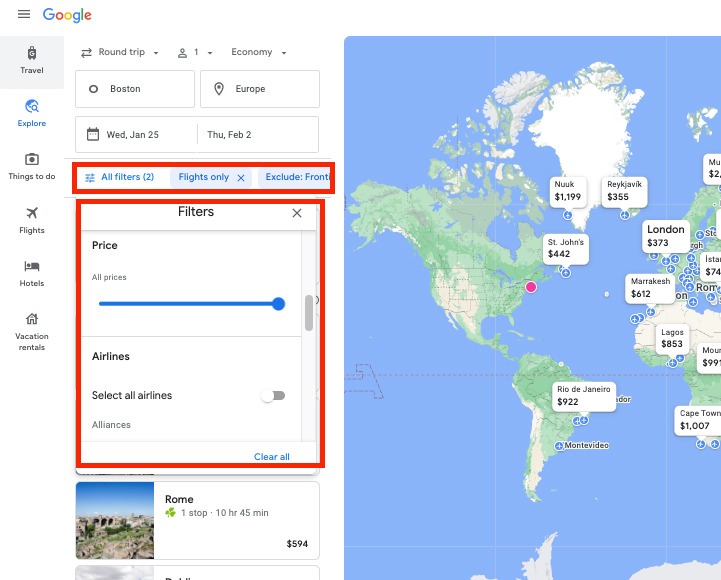Click the Google logo
Image resolution: width=721 pixels, height=580 pixels.
(x=67, y=15)
